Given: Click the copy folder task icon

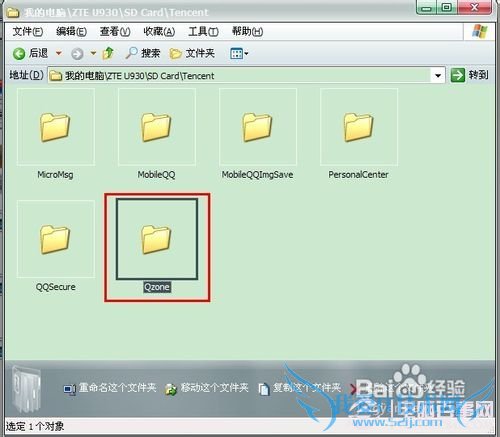Looking at the screenshot, I should (264, 389).
